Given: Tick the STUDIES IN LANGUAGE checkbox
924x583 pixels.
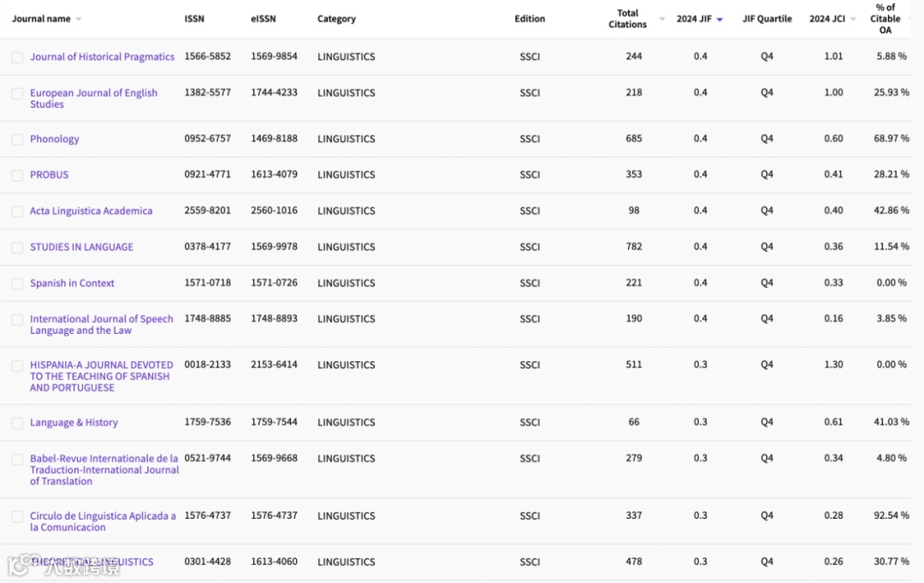Looking at the screenshot, I should [x=18, y=247].
